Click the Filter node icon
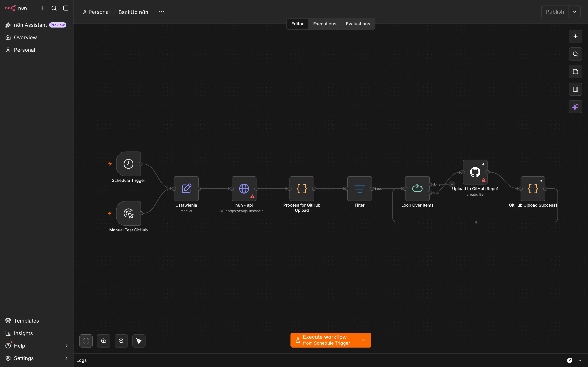This screenshot has width=588, height=367. (359, 189)
